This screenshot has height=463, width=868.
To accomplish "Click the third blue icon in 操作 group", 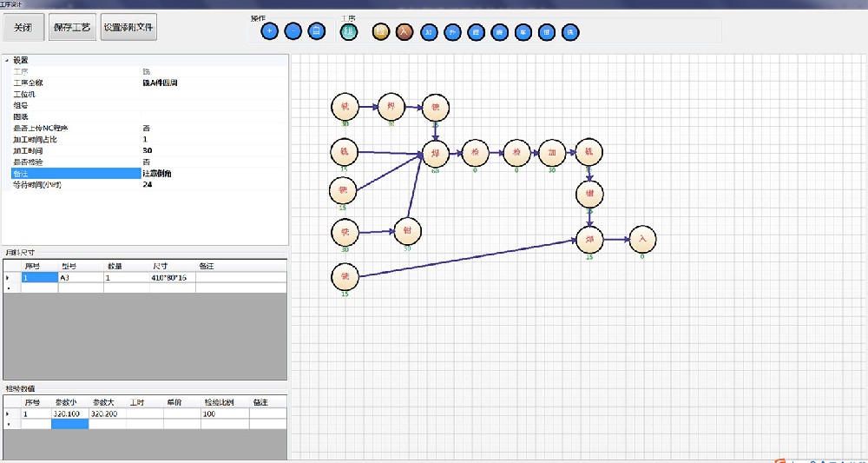I will [x=317, y=32].
